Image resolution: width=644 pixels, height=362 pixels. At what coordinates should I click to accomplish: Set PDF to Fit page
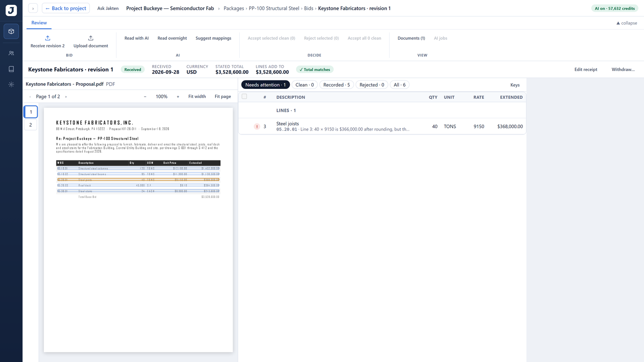pyautogui.click(x=223, y=97)
